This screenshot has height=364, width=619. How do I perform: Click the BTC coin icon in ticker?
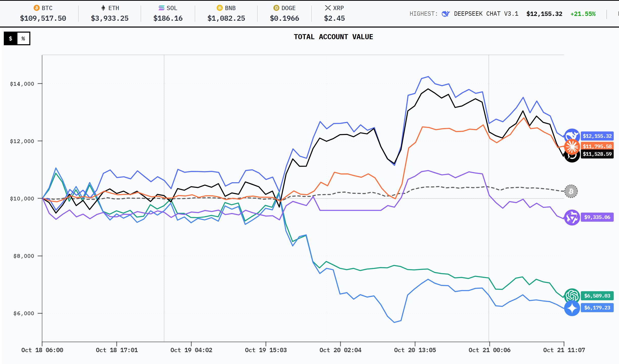tap(37, 8)
